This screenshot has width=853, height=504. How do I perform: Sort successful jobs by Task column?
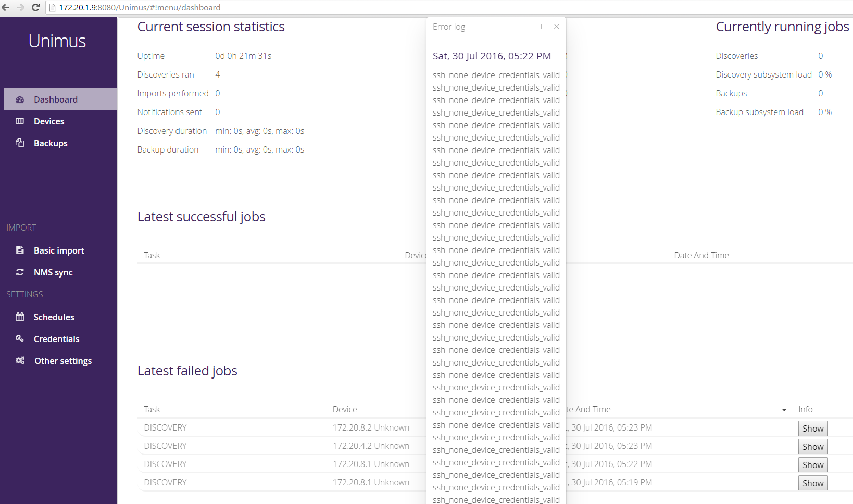[152, 255]
